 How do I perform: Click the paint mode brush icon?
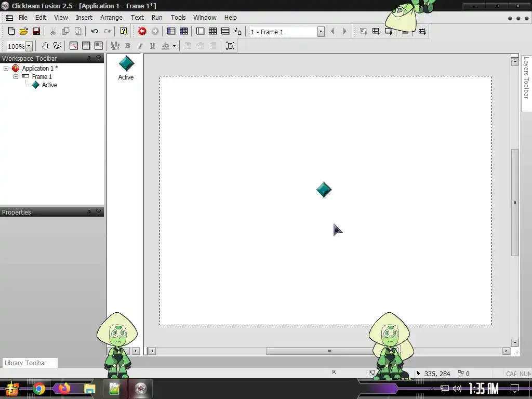pos(57,46)
